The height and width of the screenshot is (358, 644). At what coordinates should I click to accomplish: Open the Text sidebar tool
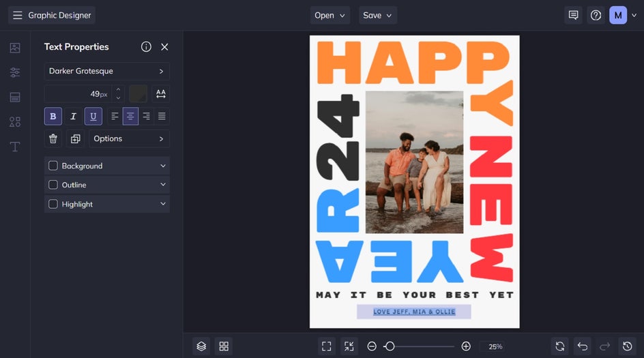click(15, 147)
